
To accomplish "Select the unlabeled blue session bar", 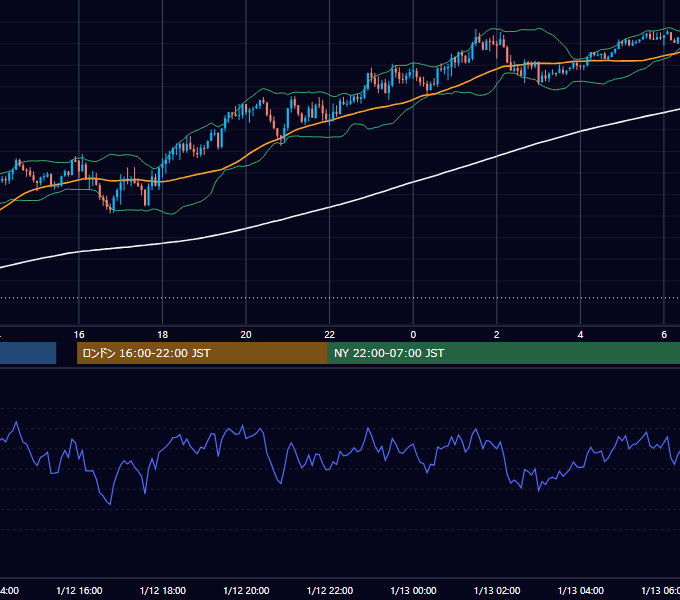I will pos(28,353).
